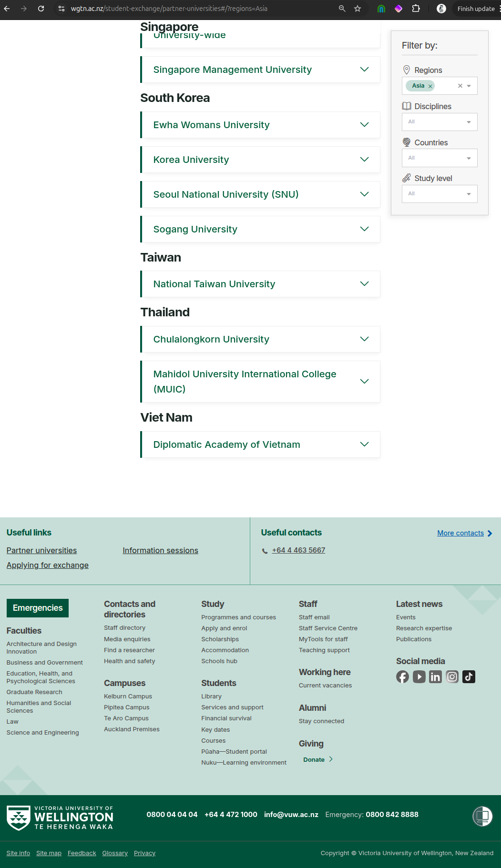Open Media enquiries link
The height and width of the screenshot is (868, 501).
click(127, 639)
